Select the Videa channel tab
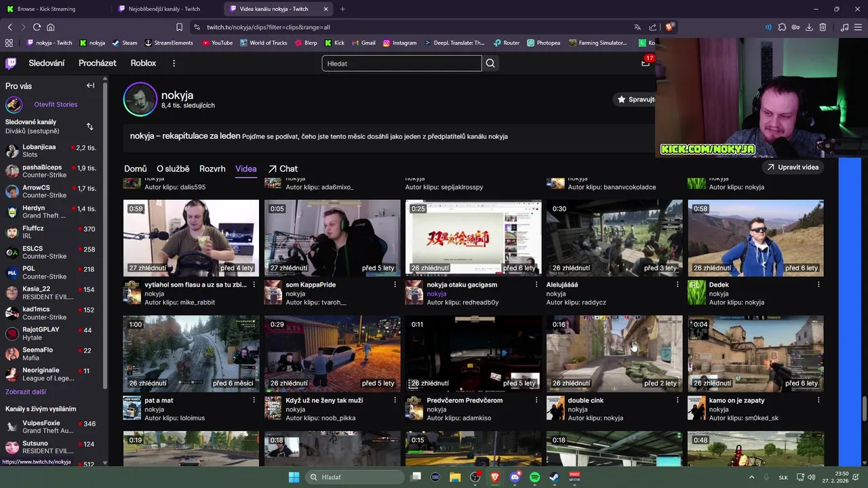 point(245,169)
